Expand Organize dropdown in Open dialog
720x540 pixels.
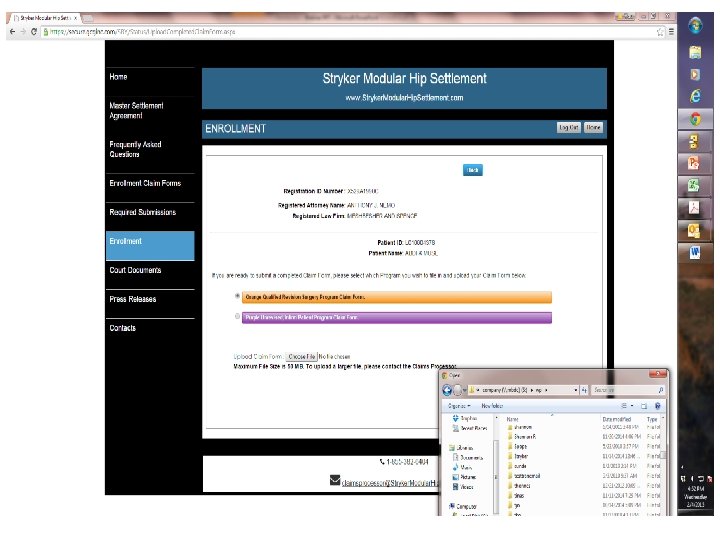click(459, 406)
